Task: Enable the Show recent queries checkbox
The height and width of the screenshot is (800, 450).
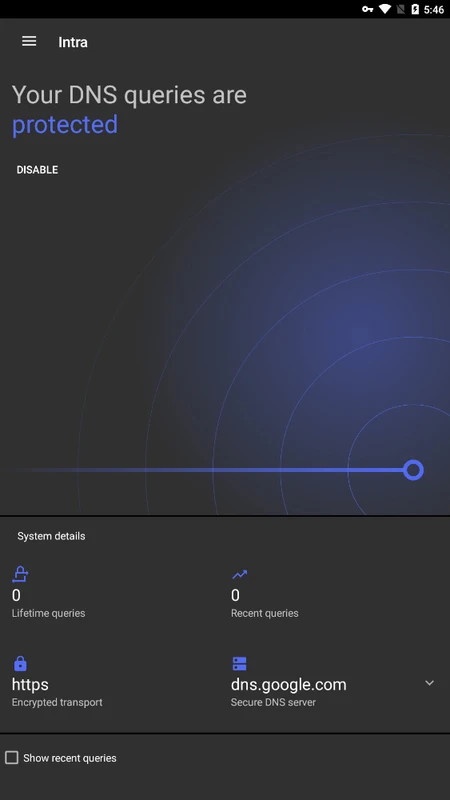Action: click(12, 758)
